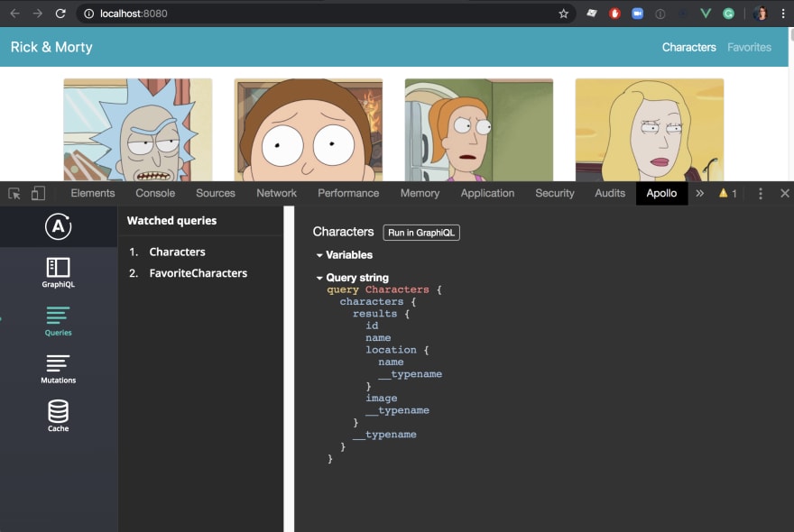
Task: Open the user profile avatar
Action: [x=760, y=14]
